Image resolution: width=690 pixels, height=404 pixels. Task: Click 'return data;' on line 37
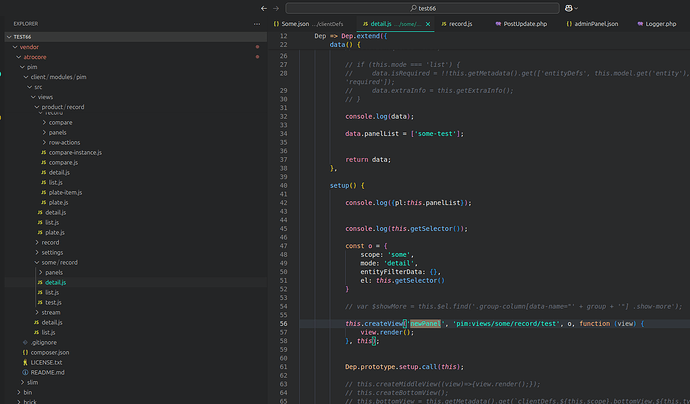368,160
